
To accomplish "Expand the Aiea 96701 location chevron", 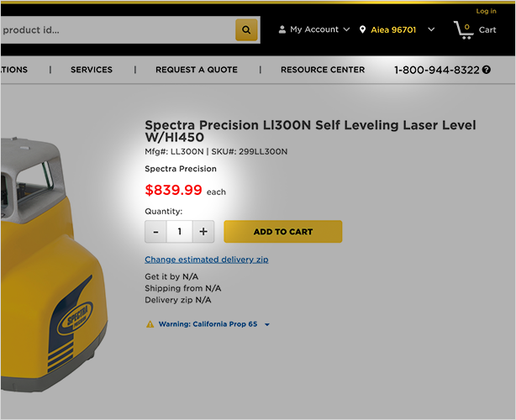I will pyautogui.click(x=431, y=29).
